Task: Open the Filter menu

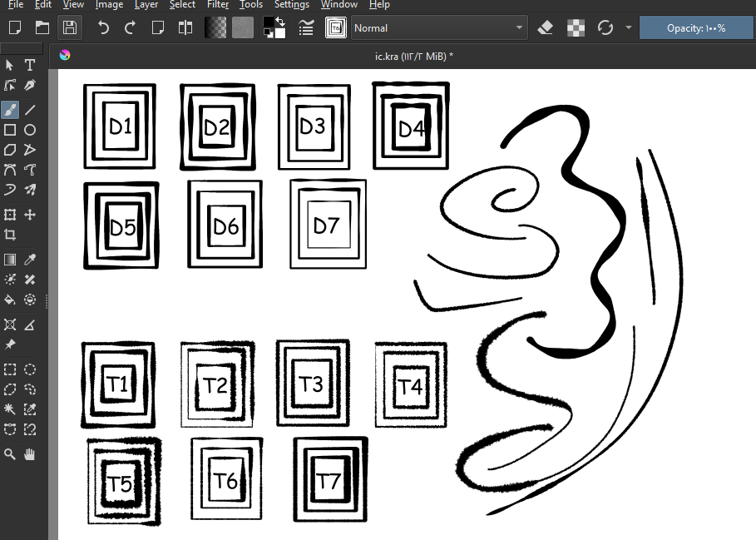Action: 218,5
